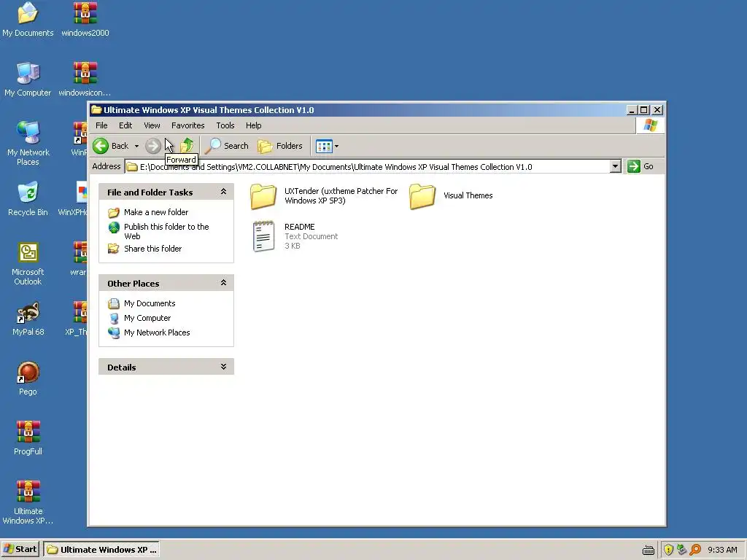Expand the Address bar dropdown list

click(x=616, y=166)
